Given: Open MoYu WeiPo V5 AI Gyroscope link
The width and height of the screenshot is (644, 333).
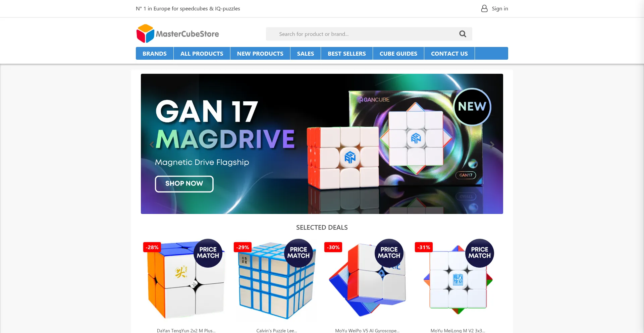Looking at the screenshot, I should (x=367, y=330).
